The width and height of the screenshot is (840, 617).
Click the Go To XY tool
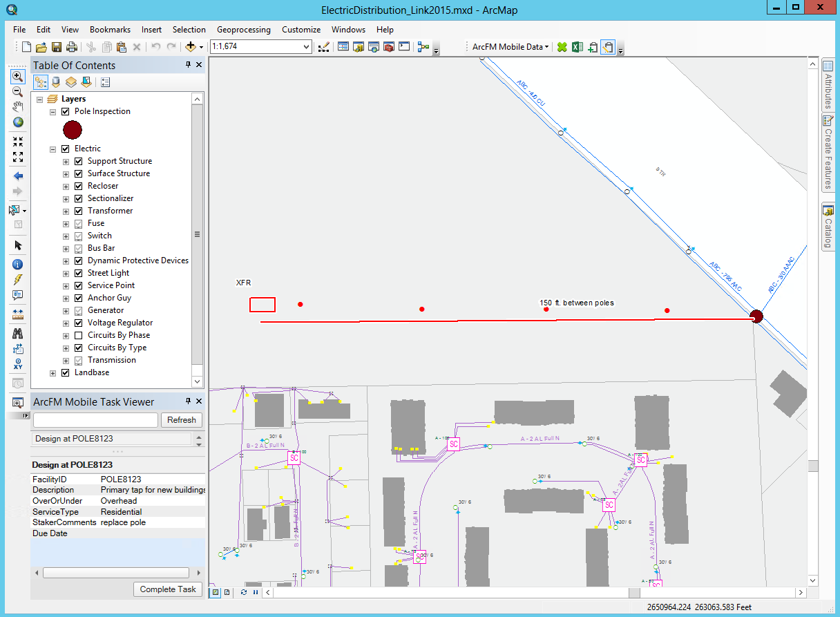click(x=17, y=364)
